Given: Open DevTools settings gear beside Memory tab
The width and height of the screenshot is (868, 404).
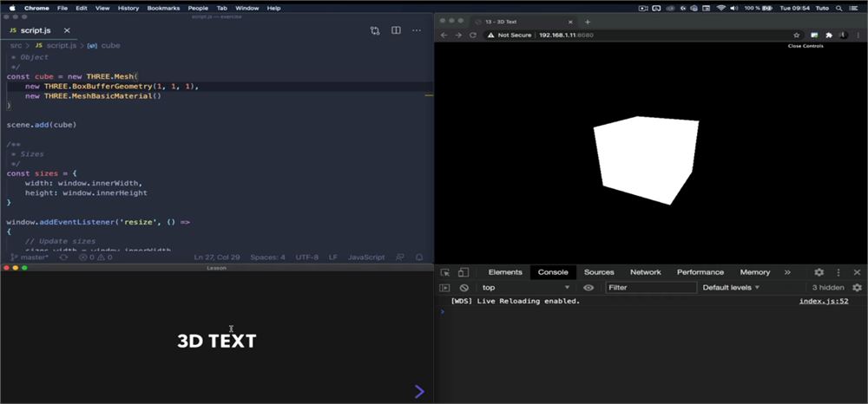Looking at the screenshot, I should coord(819,272).
